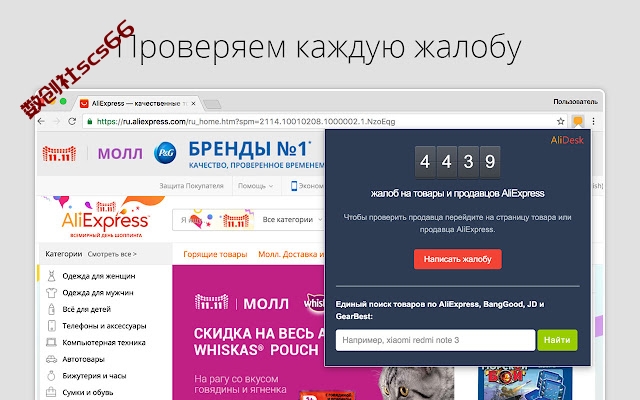
Task: Select Одежда для женщин category
Action: [x=99, y=276]
